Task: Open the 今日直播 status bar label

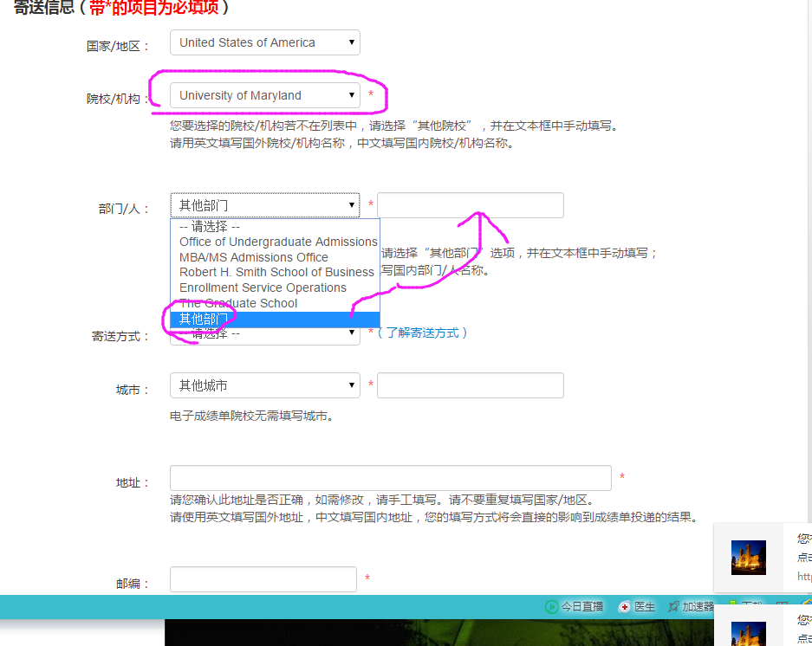Action: click(582, 607)
